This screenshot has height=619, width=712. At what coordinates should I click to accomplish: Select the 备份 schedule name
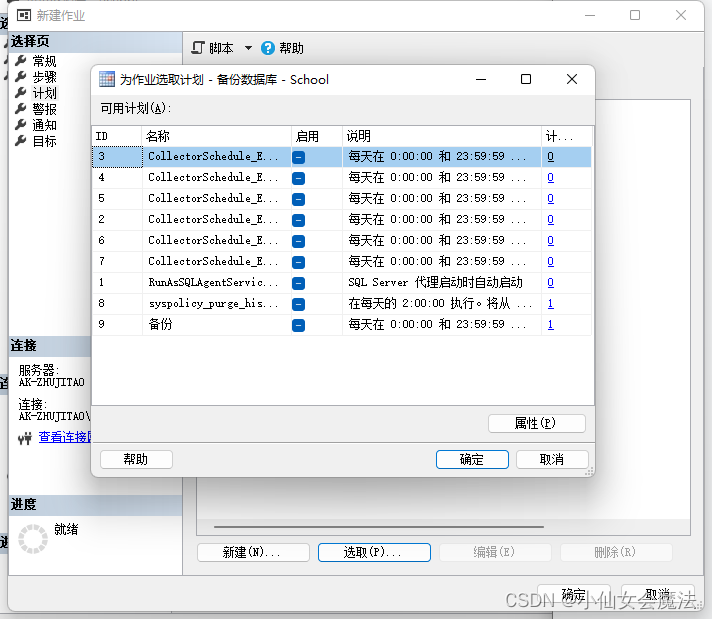click(x=160, y=324)
